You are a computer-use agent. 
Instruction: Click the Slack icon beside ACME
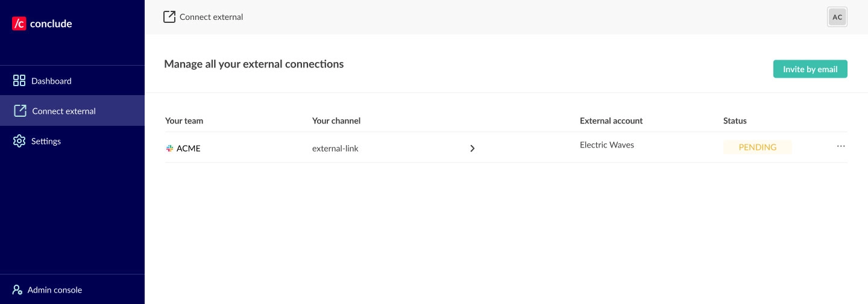[170, 148]
